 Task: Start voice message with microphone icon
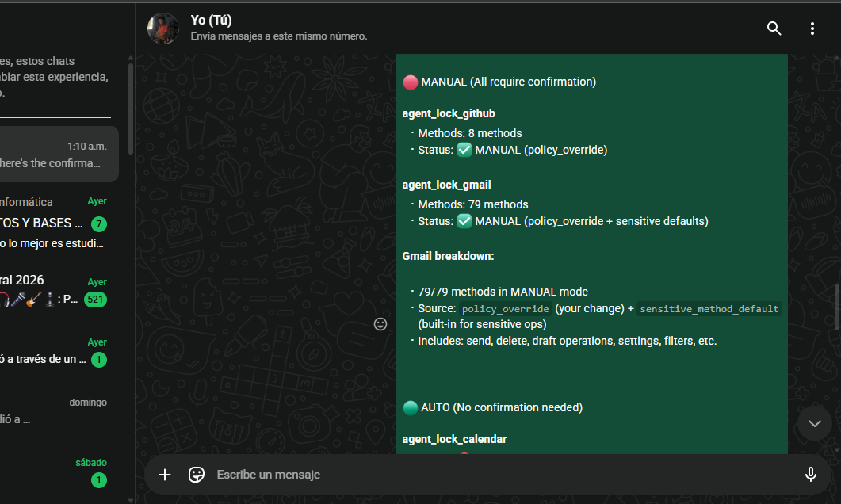click(x=810, y=475)
